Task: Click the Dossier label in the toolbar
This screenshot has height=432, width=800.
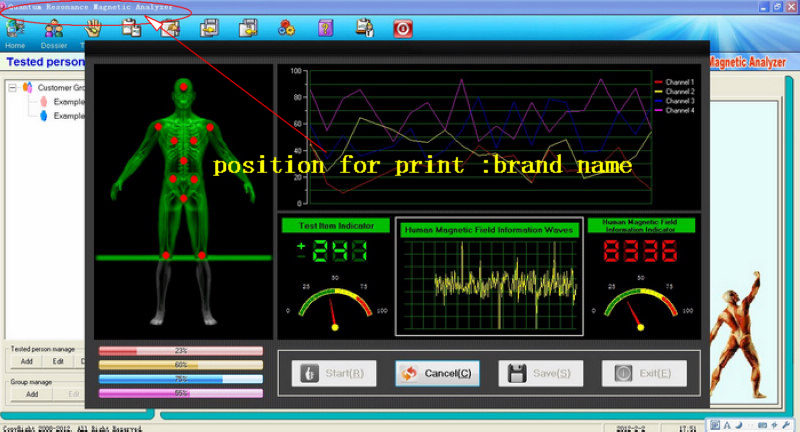Action: pyautogui.click(x=54, y=45)
